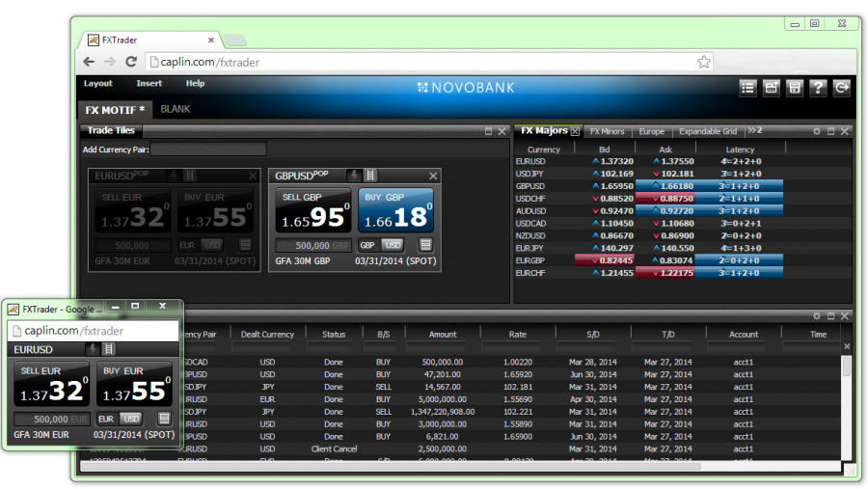Close the Trade Tiles panel
Viewport: 868px width, 489px height.
(502, 131)
